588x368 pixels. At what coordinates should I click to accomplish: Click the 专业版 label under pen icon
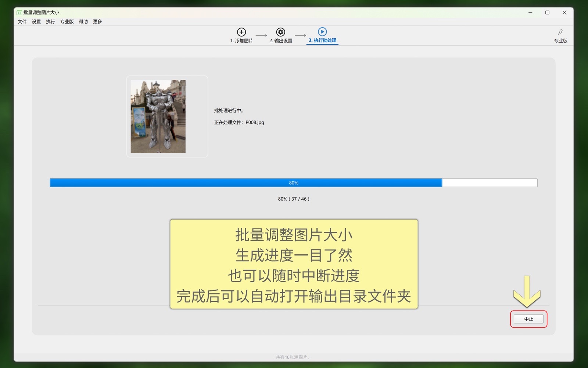[x=560, y=41]
